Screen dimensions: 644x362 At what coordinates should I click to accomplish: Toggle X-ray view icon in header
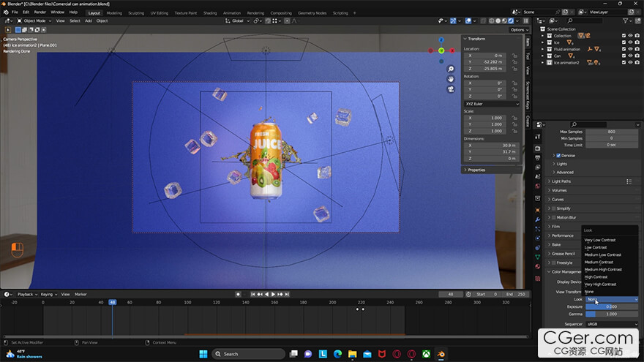483,20
